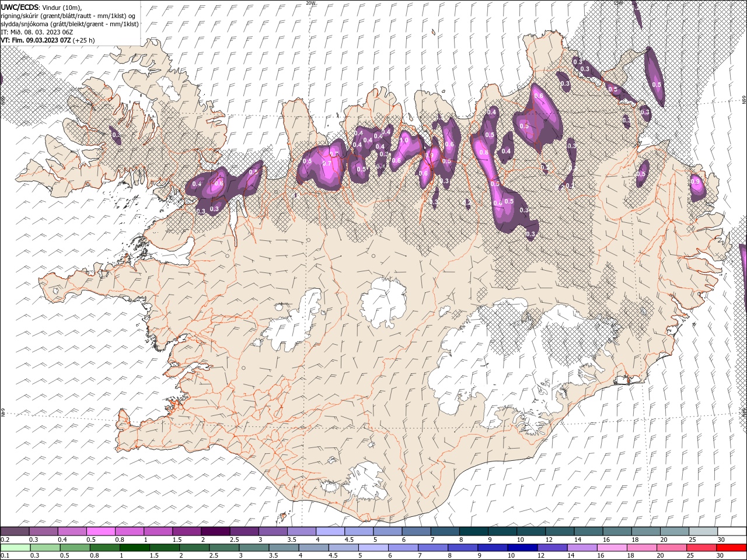Image resolution: width=747 pixels, height=560 pixels.
Task: Click the '0.1' label in the lower legend
Action: [5, 556]
